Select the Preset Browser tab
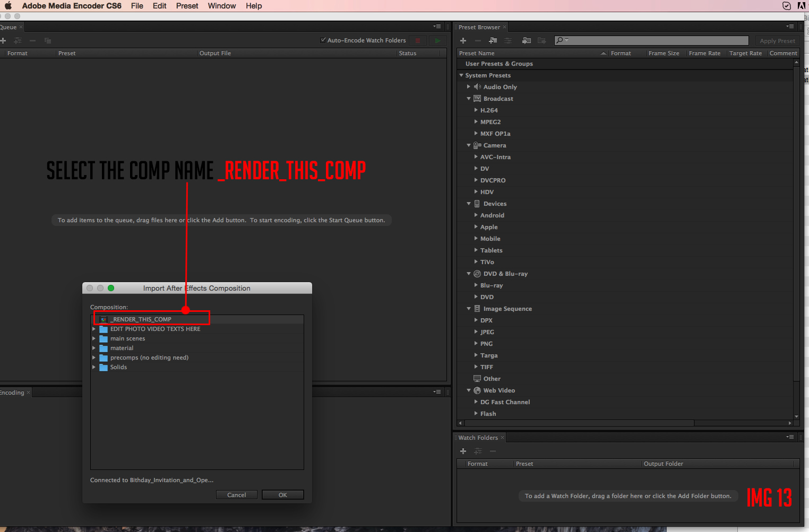809x532 pixels. coord(479,27)
